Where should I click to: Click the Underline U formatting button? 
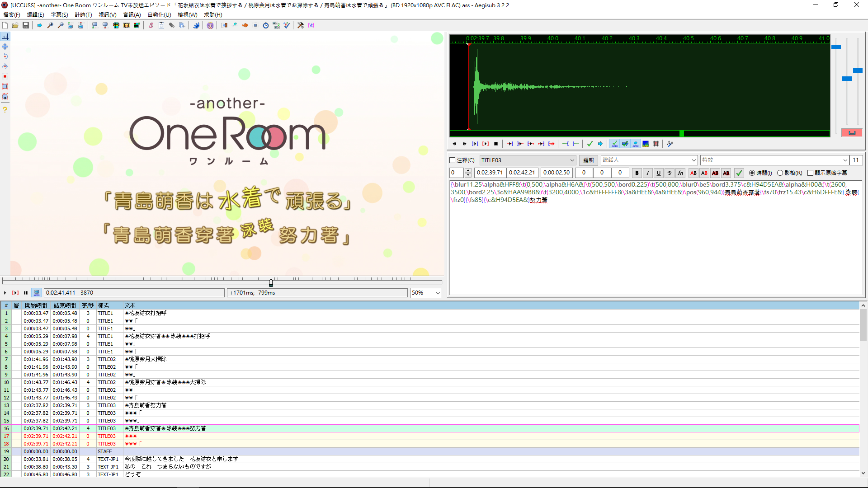pyautogui.click(x=659, y=173)
